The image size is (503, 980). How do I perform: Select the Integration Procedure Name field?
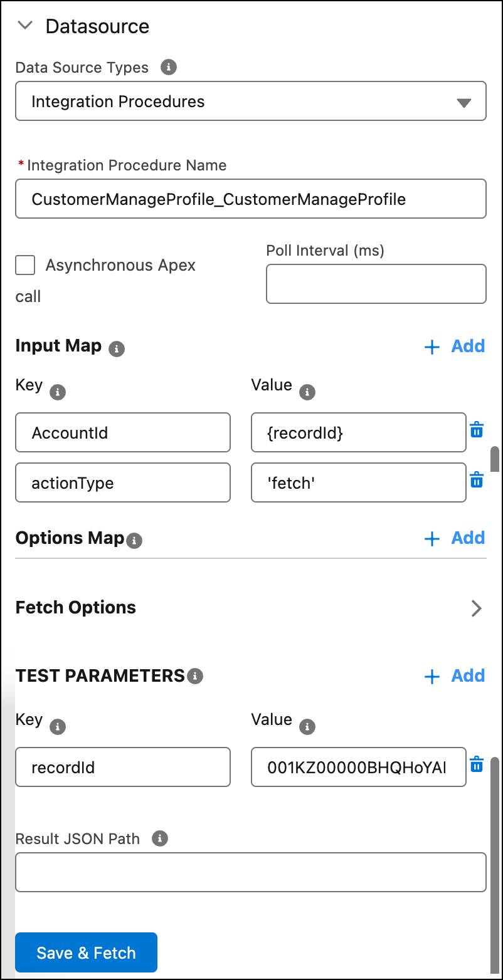tap(251, 199)
